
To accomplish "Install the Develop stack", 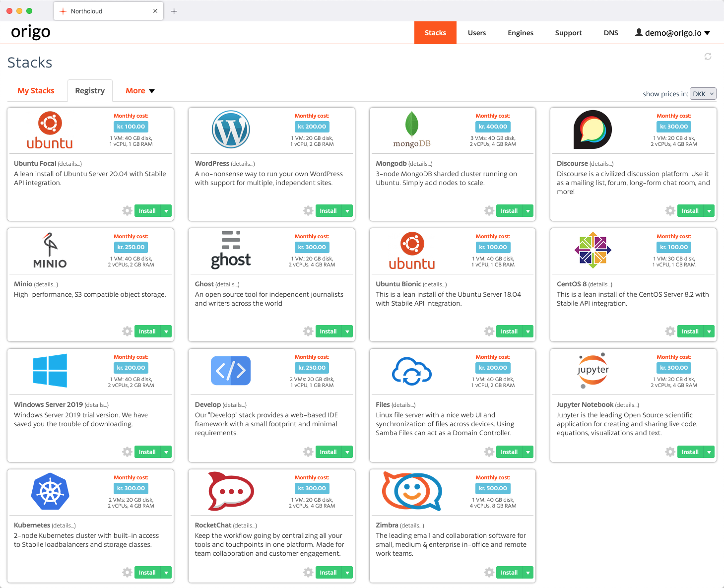I will tap(329, 452).
